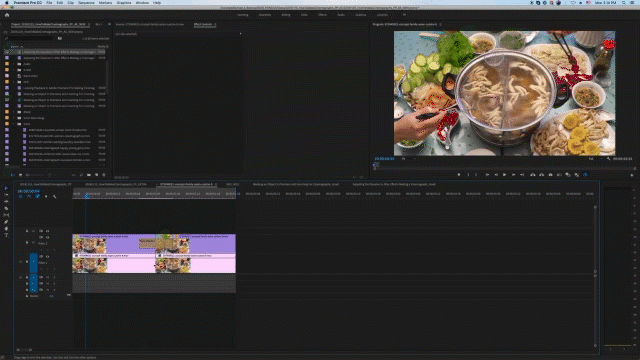Screen dimensions: 640x360
Task: Click New Bin icon in Project panel
Action: (89, 175)
